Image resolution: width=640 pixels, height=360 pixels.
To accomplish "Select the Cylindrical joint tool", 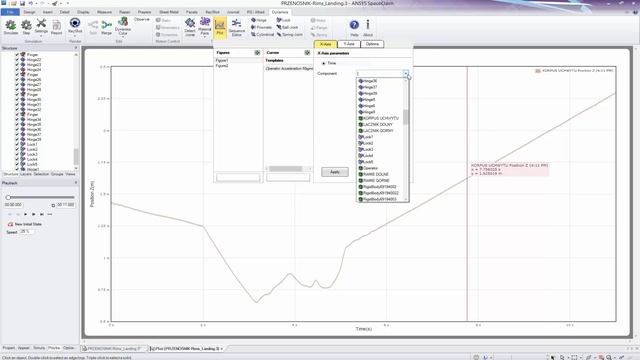I will [x=262, y=35].
